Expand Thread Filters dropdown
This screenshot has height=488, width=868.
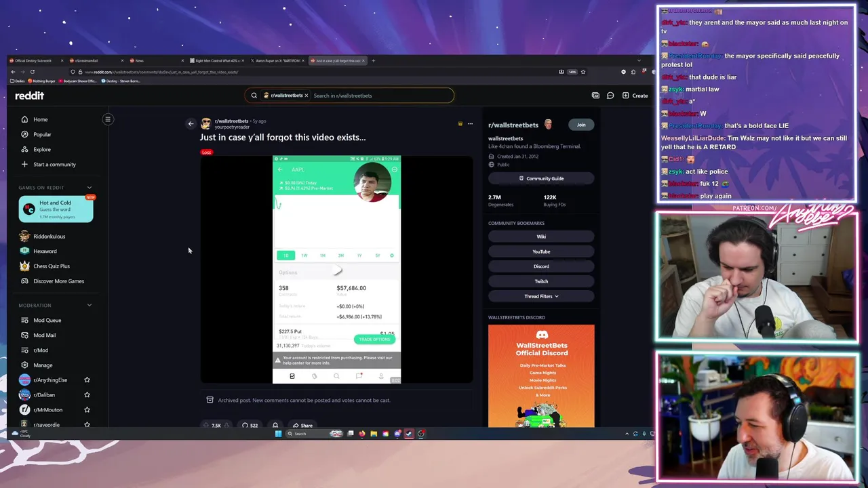(x=541, y=296)
